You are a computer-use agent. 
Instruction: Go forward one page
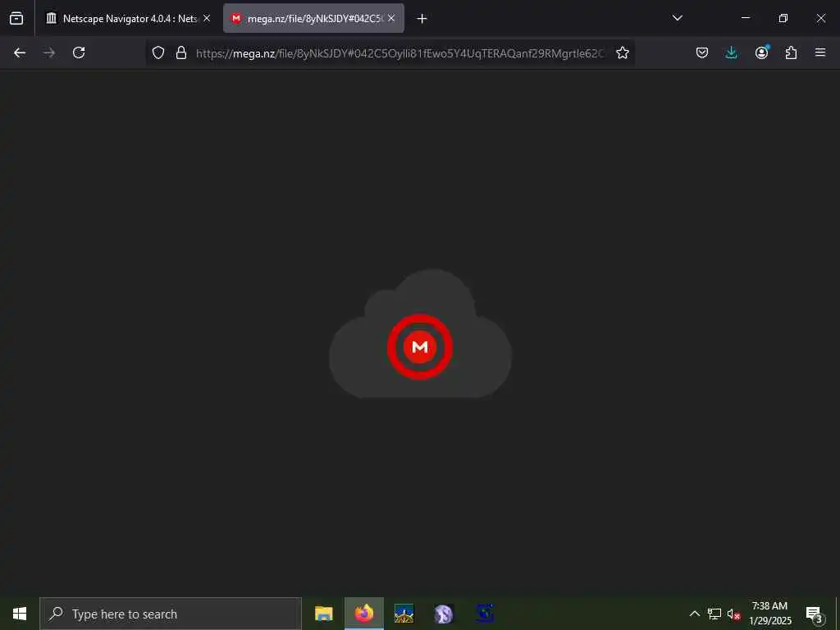(x=49, y=52)
